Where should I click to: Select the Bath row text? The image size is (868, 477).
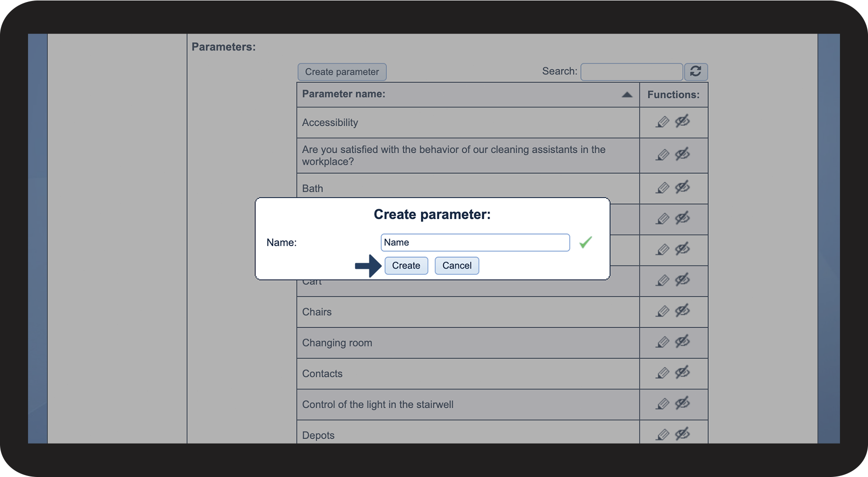312,189
